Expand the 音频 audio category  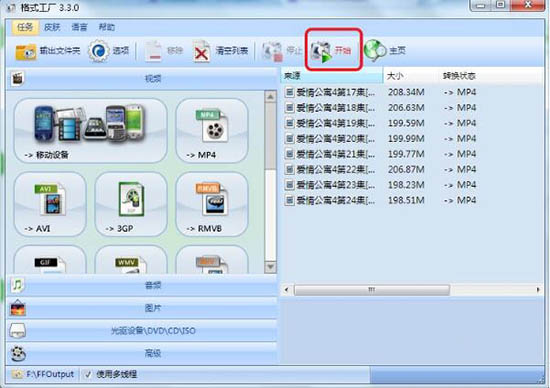pyautogui.click(x=142, y=285)
